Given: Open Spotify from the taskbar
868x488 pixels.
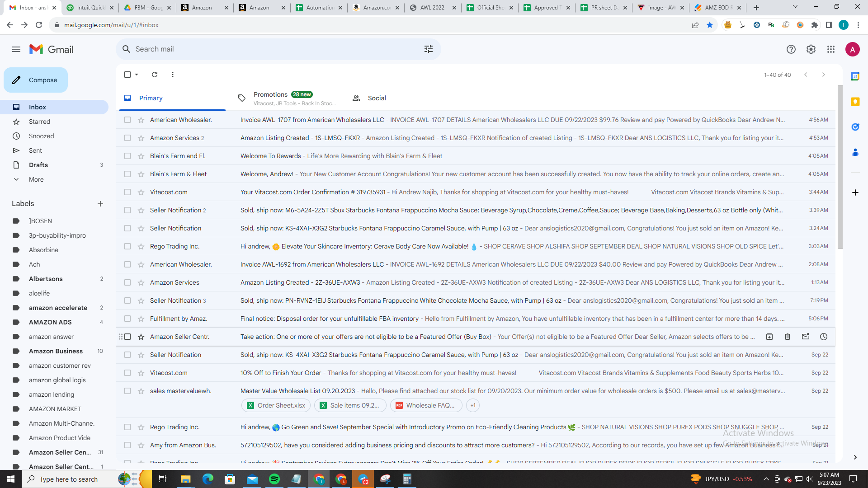Looking at the screenshot, I should 274,479.
